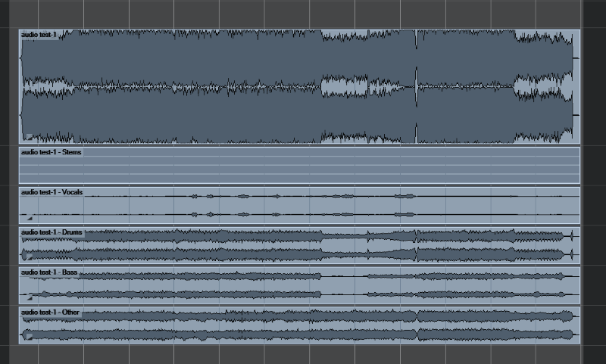606x364 pixels.
Task: Click the corner triangle icon on Bass clip
Action: pyautogui.click(x=30, y=297)
